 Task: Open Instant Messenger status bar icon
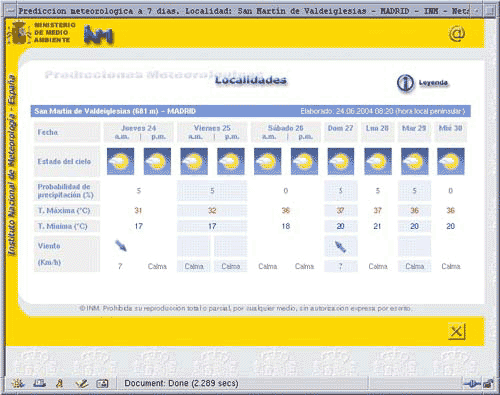(60, 384)
